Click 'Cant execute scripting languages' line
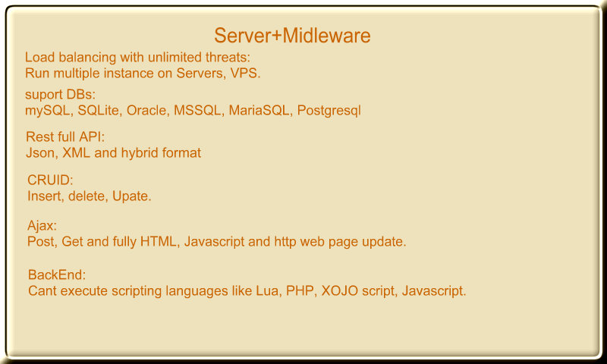Screen dimensions: 607x364 (x=247, y=291)
